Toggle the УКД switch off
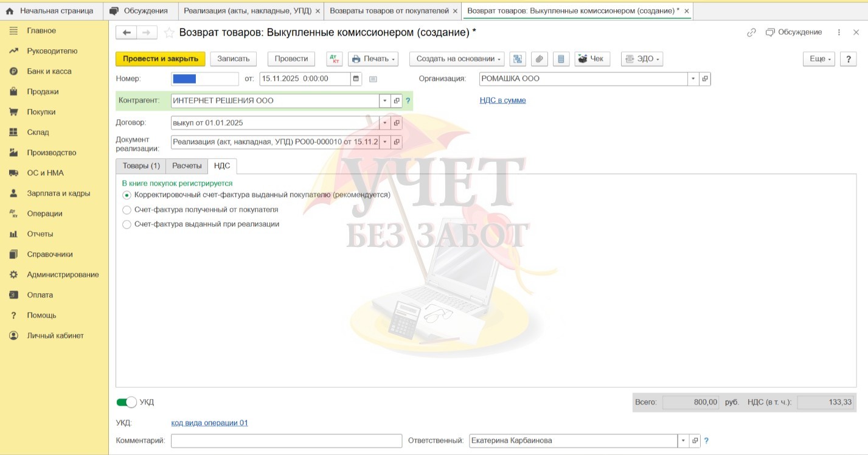The height and width of the screenshot is (455, 868). click(x=127, y=402)
